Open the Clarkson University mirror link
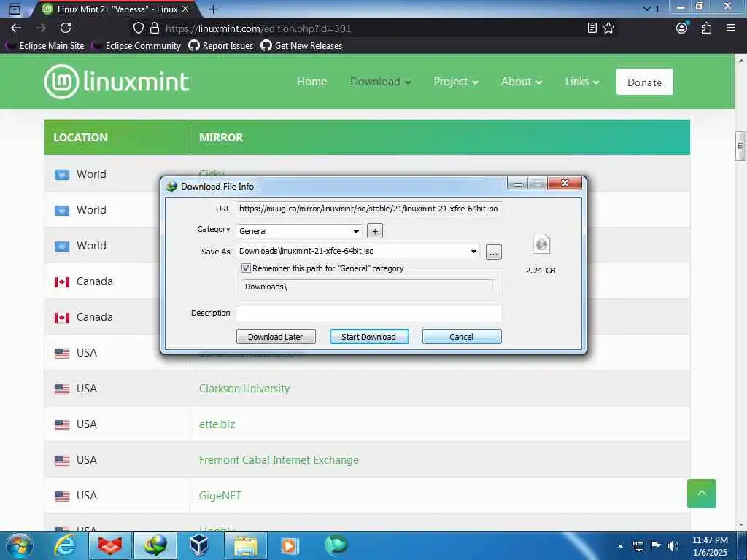This screenshot has height=560, width=747. [244, 389]
